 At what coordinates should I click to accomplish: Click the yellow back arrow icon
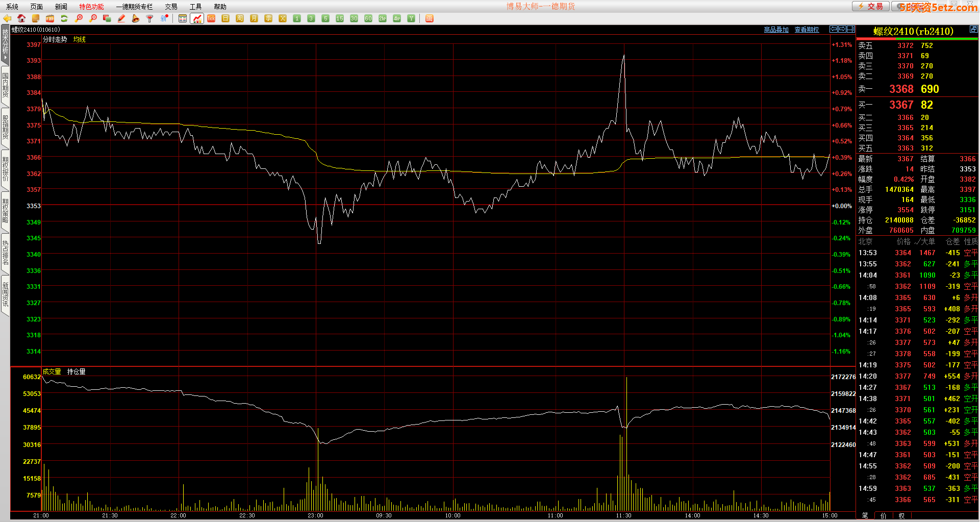(x=7, y=18)
